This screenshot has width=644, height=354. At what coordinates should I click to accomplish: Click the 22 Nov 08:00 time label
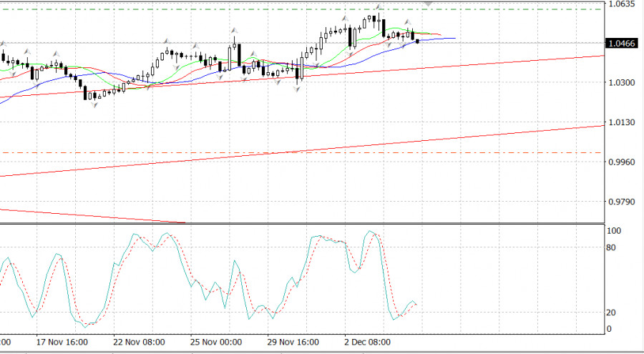[140, 343]
